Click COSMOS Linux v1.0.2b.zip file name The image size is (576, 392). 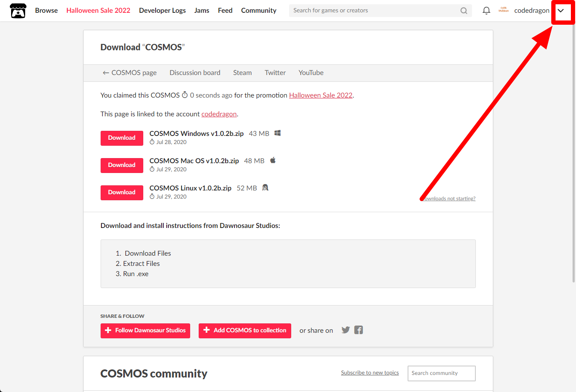tap(191, 188)
